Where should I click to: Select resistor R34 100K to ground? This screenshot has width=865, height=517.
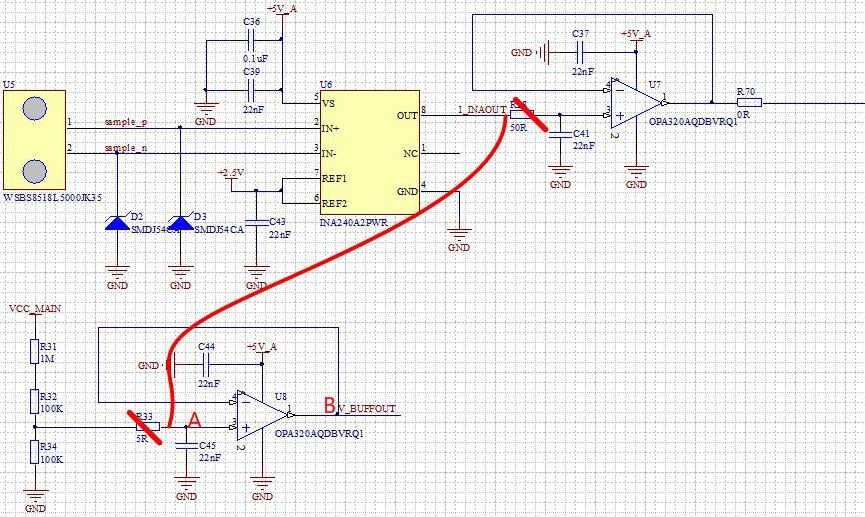point(35,452)
